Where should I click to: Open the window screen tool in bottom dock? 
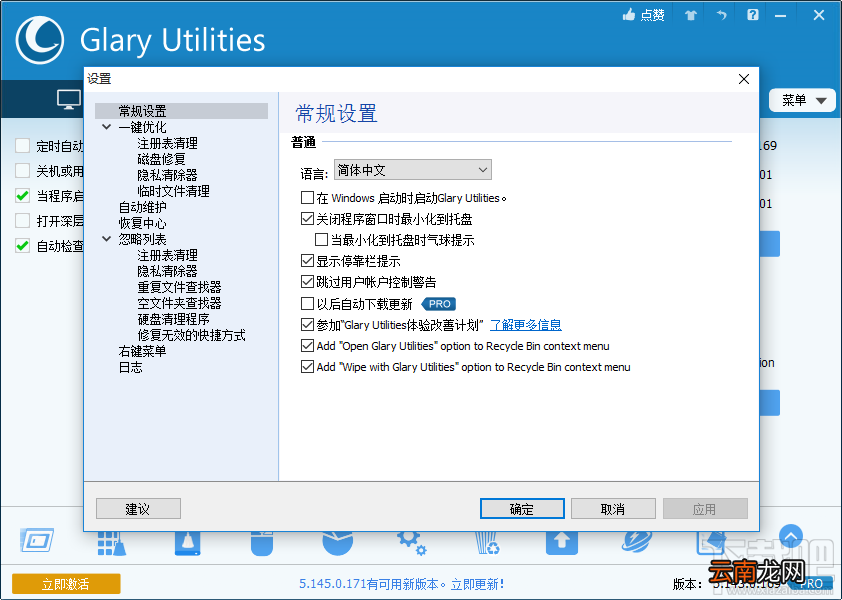[x=37, y=541]
